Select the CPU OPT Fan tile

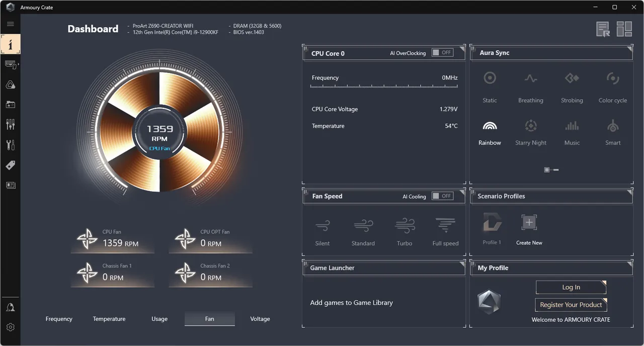click(x=211, y=240)
